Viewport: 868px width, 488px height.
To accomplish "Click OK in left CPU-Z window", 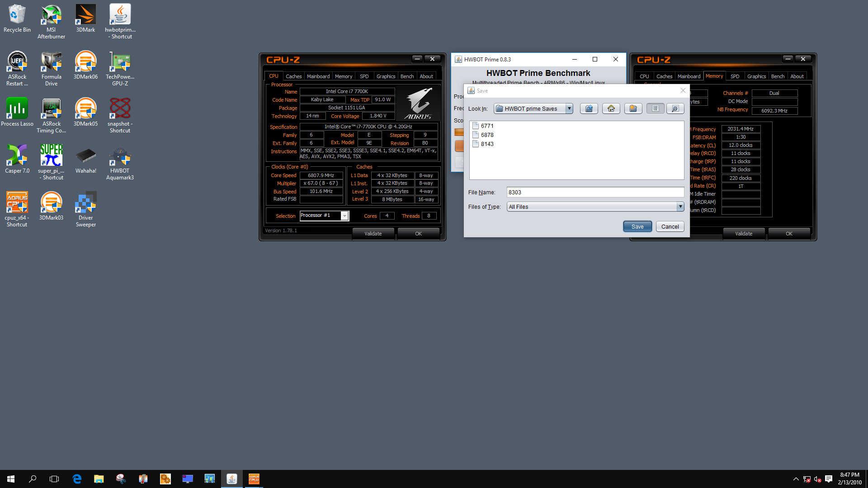I will [418, 234].
